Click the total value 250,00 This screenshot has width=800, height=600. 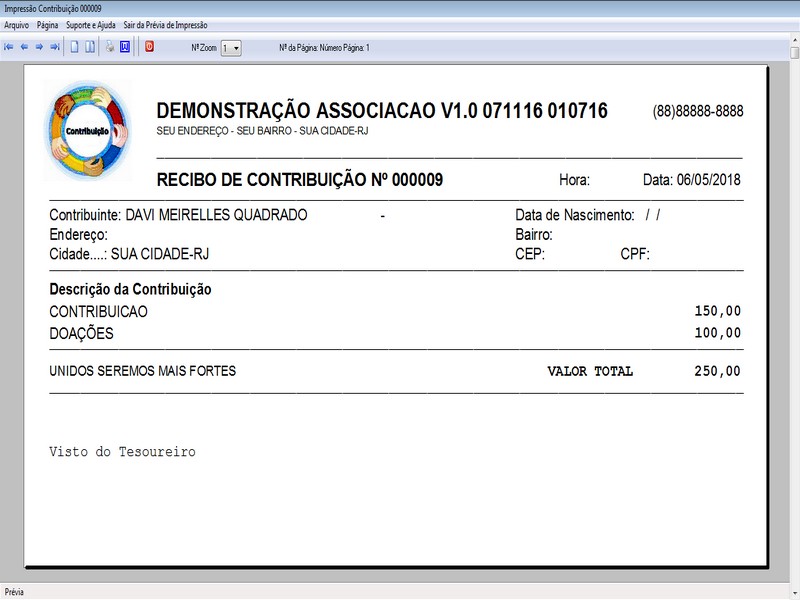point(717,371)
